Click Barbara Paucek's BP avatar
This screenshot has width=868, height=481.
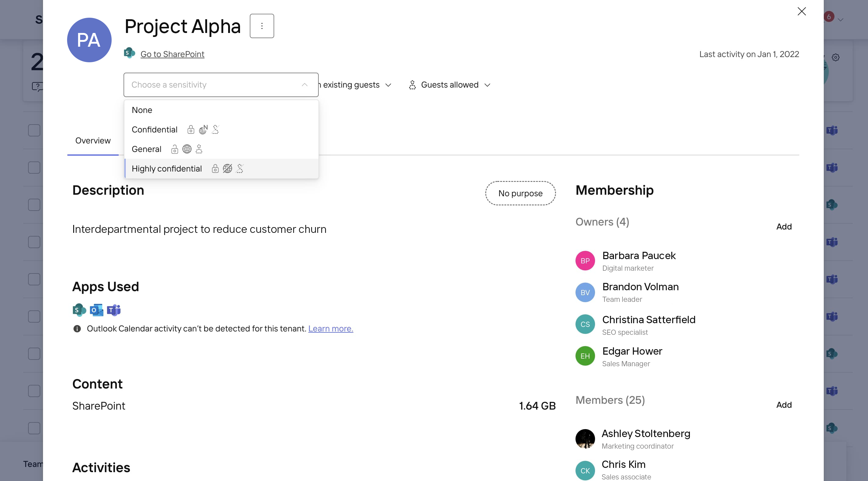point(585,261)
